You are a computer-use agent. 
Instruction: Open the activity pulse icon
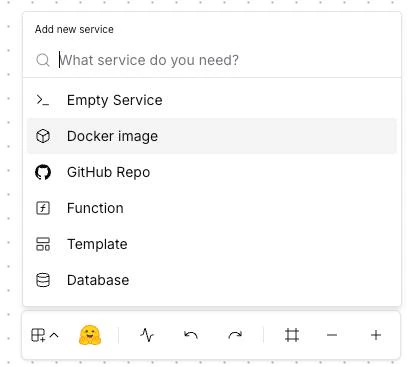click(147, 335)
